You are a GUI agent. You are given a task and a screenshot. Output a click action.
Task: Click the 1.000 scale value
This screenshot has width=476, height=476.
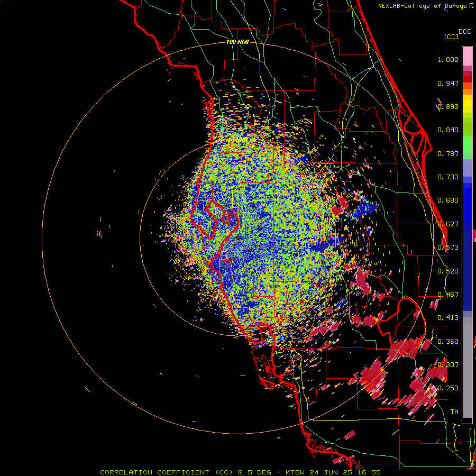448,59
